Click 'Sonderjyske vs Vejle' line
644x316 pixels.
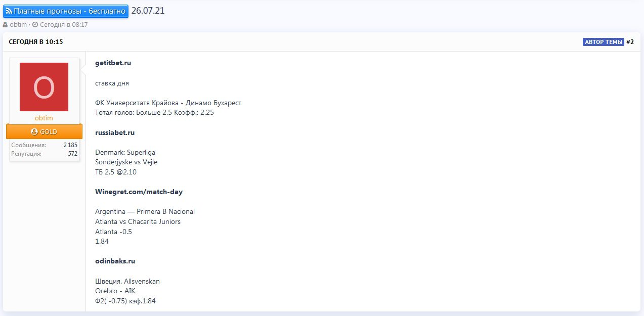(x=126, y=162)
